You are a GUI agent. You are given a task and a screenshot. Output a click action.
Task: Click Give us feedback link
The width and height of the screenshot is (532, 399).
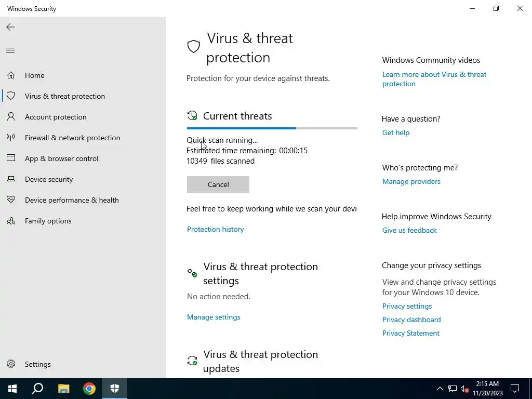pos(409,230)
